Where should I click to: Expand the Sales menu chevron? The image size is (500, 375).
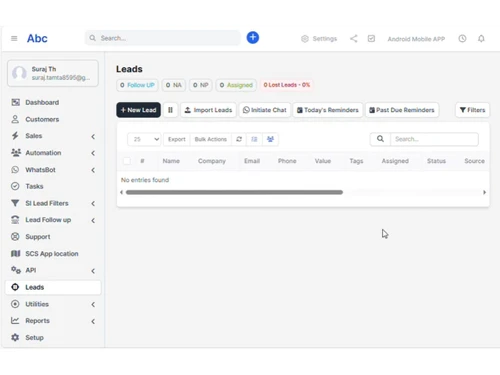click(x=93, y=136)
